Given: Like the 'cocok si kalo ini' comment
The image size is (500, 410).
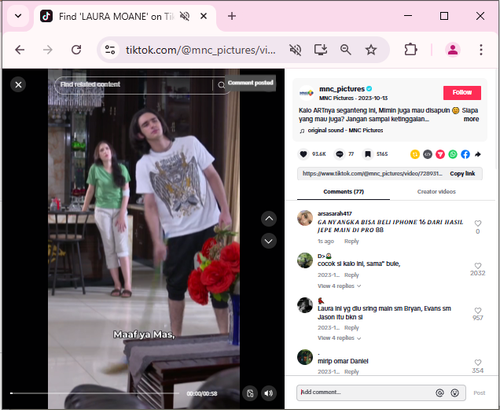Looking at the screenshot, I should [x=478, y=265].
